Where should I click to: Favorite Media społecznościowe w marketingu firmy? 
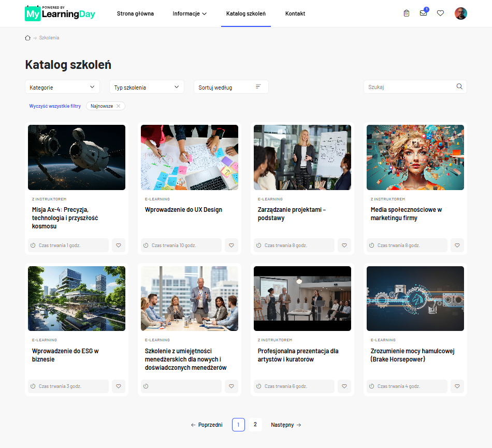[x=457, y=245]
